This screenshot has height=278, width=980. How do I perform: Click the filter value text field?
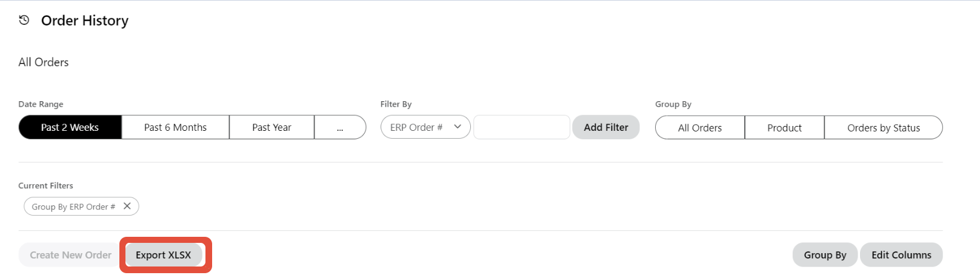[x=521, y=127]
